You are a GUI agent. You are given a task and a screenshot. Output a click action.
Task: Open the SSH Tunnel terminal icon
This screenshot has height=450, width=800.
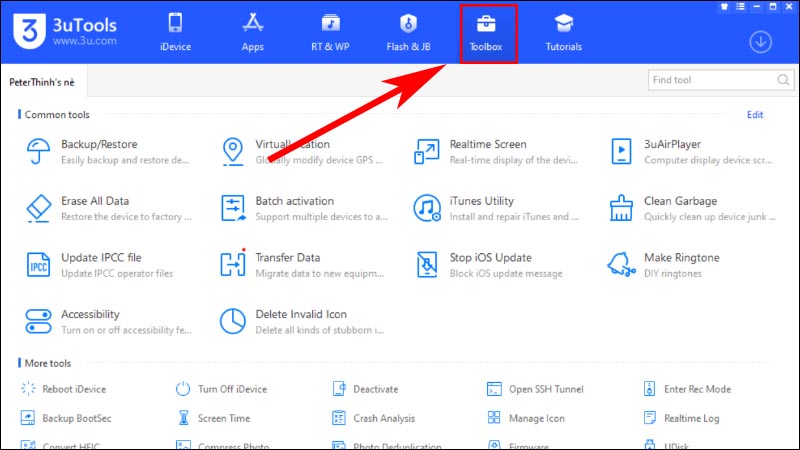coord(494,389)
